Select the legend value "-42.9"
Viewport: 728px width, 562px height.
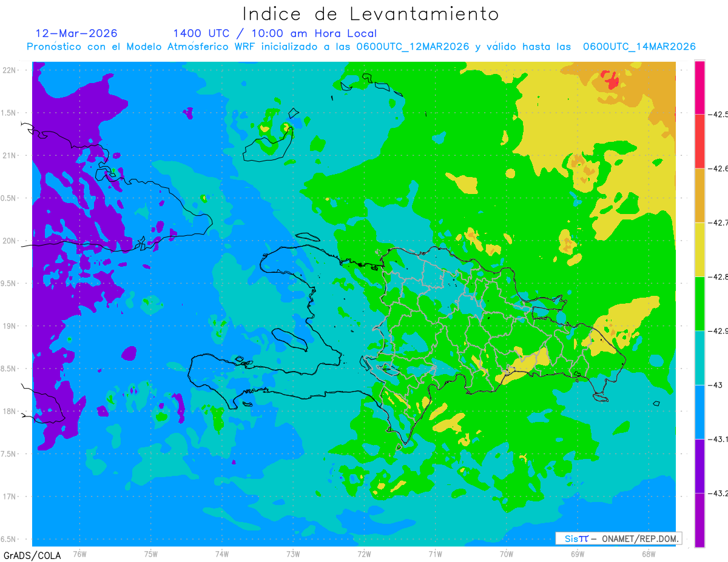[x=717, y=331]
